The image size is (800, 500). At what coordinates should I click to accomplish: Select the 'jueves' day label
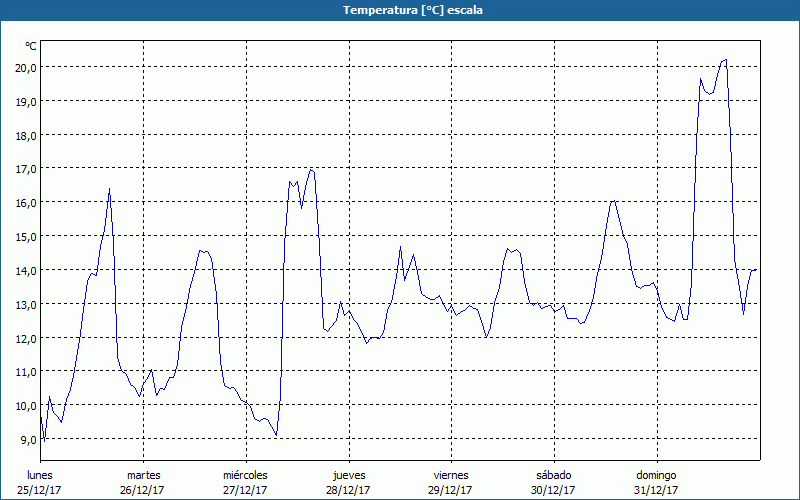348,475
